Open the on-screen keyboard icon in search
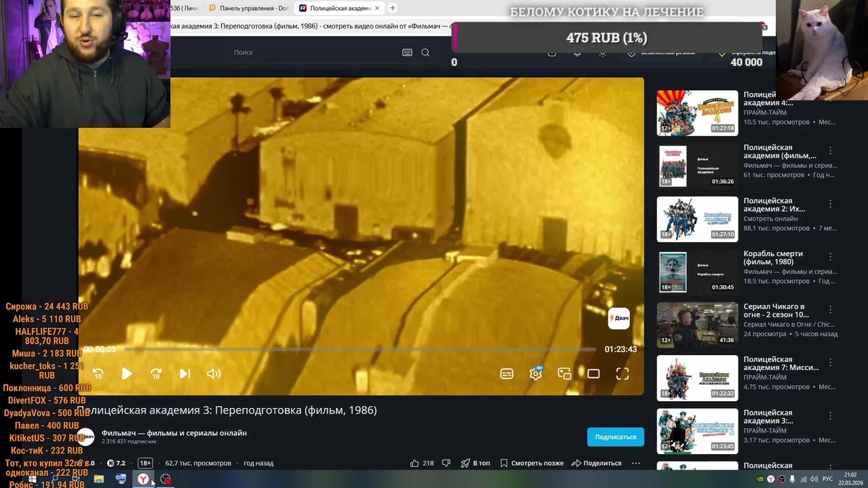This screenshot has height=488, width=868. (407, 52)
